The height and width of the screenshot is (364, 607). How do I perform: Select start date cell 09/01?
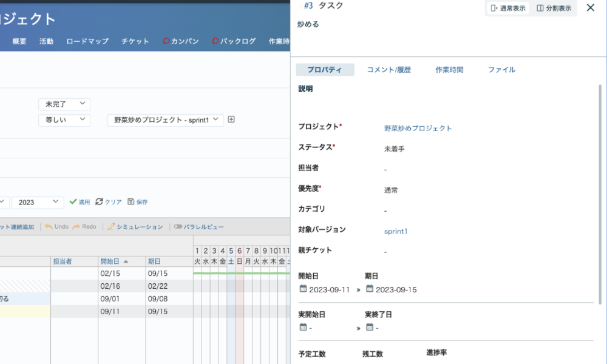pyautogui.click(x=121, y=299)
